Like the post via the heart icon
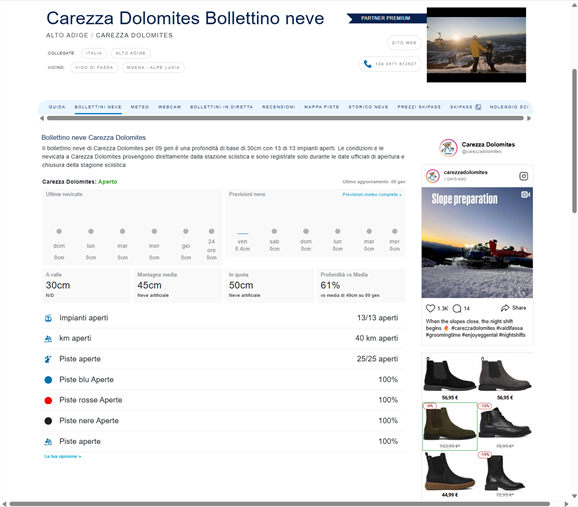 click(430, 308)
